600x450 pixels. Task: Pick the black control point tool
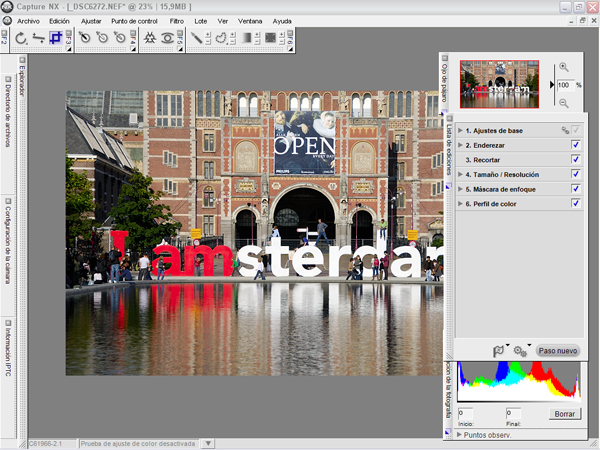(x=85, y=38)
